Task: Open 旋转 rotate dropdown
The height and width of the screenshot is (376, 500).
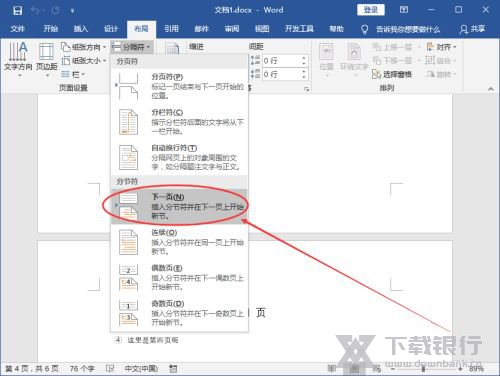Action: (x=441, y=74)
